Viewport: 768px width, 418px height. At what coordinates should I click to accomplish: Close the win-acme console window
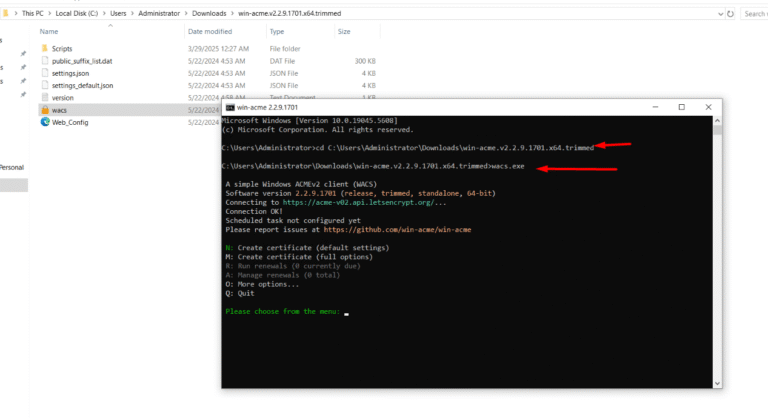point(708,107)
